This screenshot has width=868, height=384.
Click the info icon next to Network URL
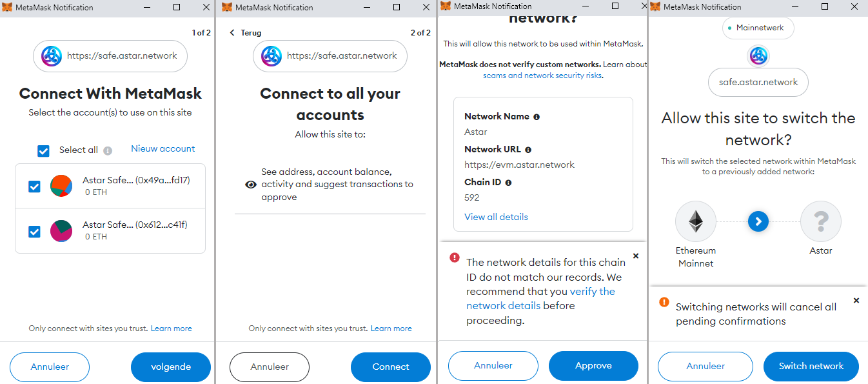click(528, 150)
